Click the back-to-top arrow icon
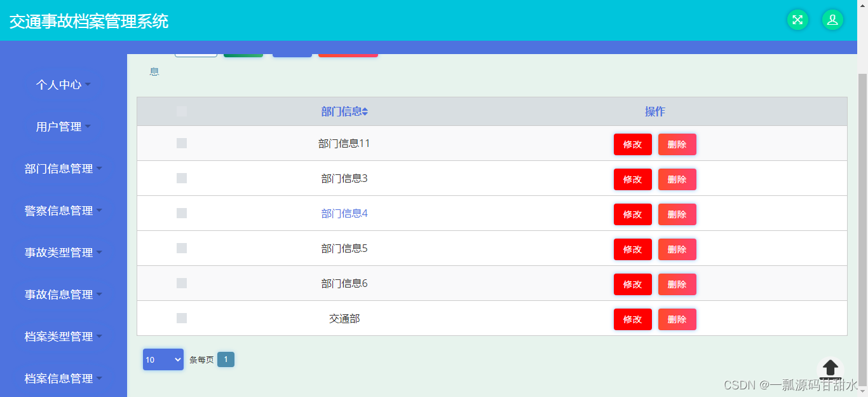This screenshot has width=868, height=397. (831, 368)
